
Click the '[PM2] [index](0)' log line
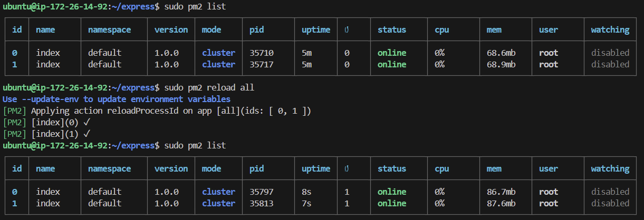pos(47,122)
